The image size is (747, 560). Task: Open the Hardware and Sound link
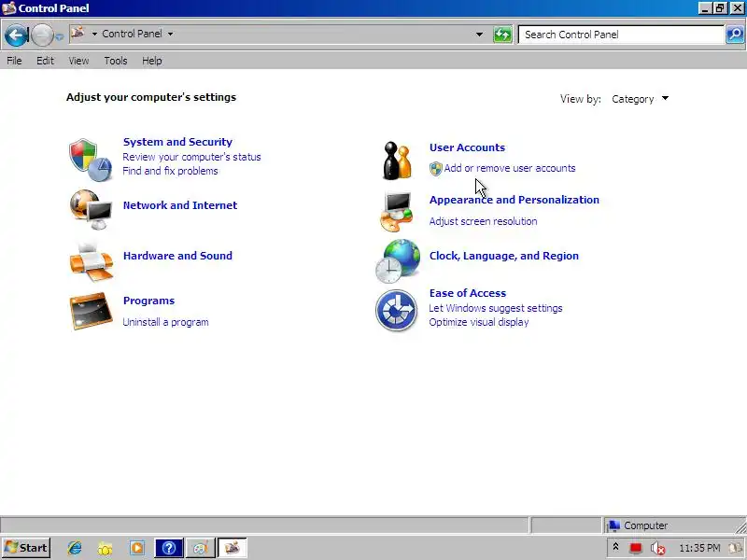point(177,256)
